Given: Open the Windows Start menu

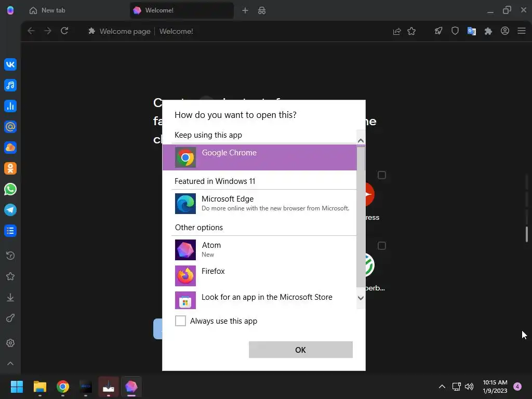Looking at the screenshot, I should [17, 387].
